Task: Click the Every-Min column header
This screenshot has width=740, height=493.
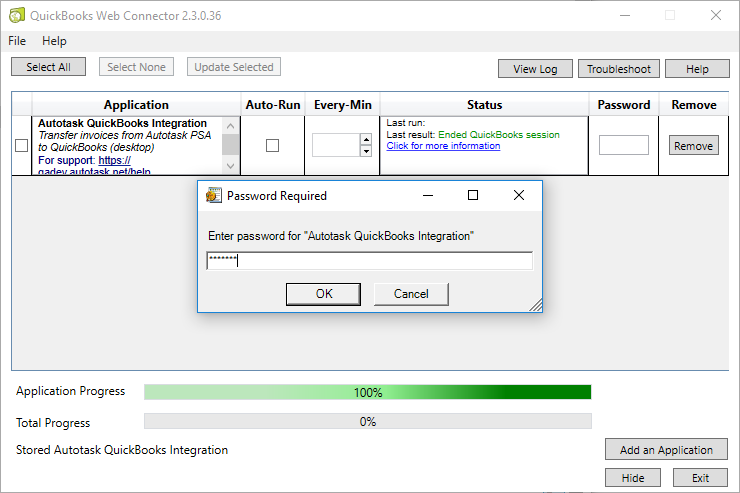Action: click(x=343, y=105)
